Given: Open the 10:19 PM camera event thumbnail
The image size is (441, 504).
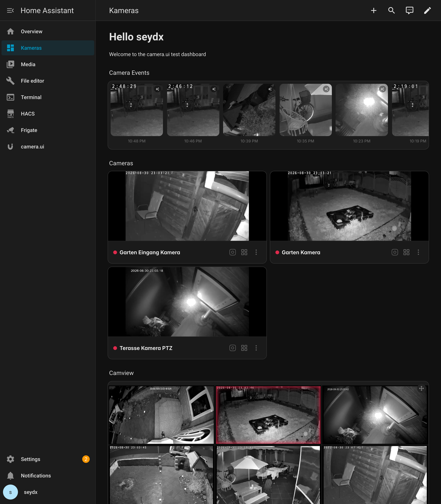Looking at the screenshot, I should pos(410,110).
